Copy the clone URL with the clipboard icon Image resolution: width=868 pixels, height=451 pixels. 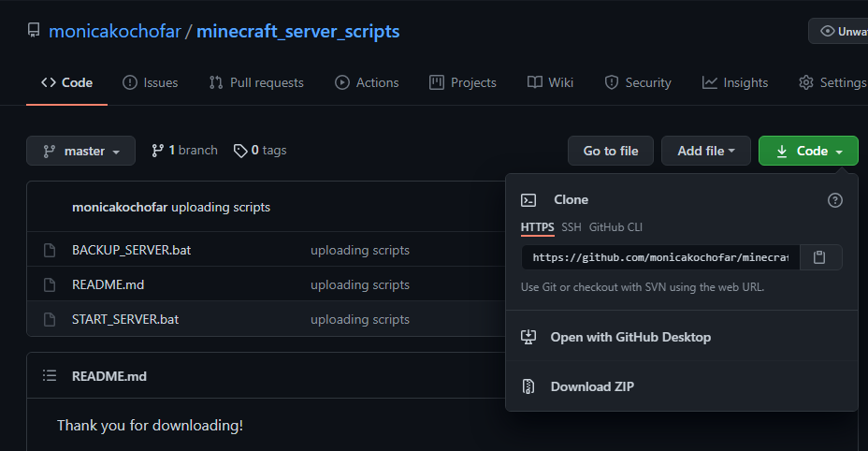click(x=820, y=257)
